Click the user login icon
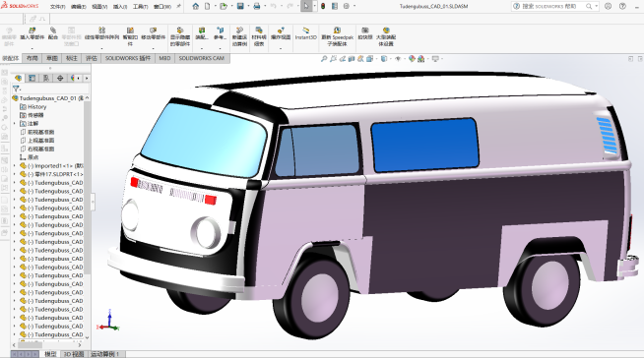This screenshot has width=644, height=358. [608, 6]
